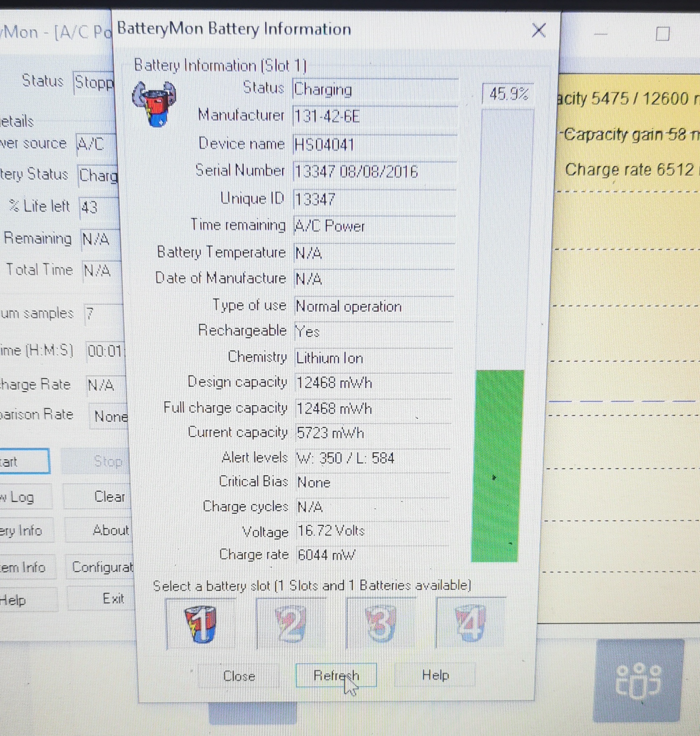Select battery slot 2 icon
700x736 pixels.
290,623
